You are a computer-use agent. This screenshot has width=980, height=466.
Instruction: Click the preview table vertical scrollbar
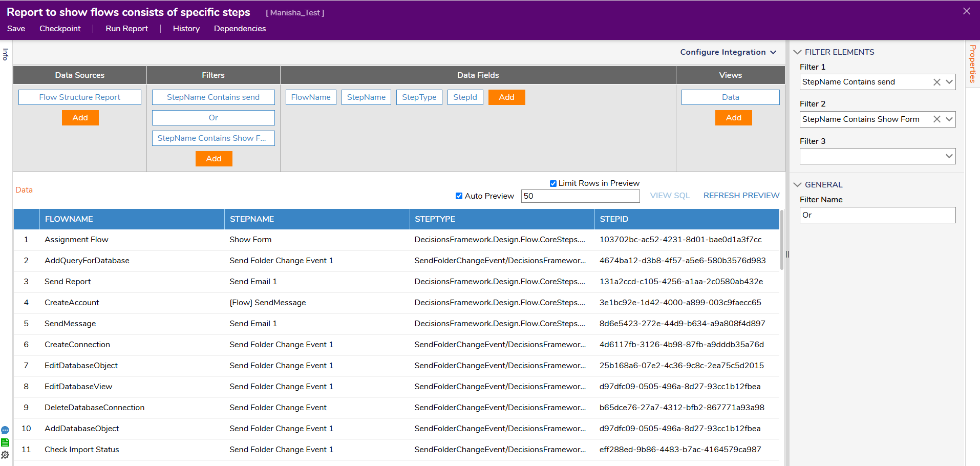tap(782, 240)
